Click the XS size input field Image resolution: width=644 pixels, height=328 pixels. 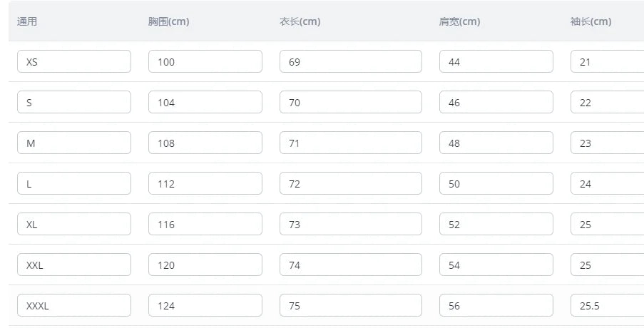[74, 61]
